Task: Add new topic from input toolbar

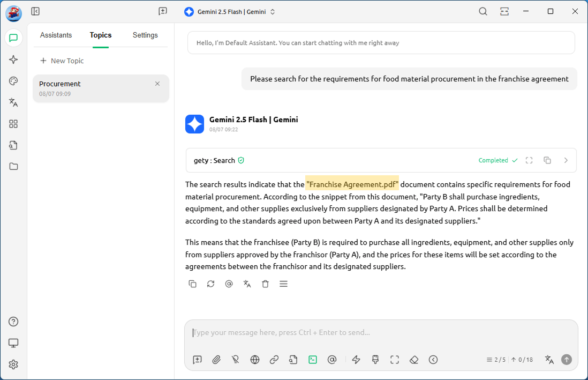Action: pyautogui.click(x=197, y=360)
